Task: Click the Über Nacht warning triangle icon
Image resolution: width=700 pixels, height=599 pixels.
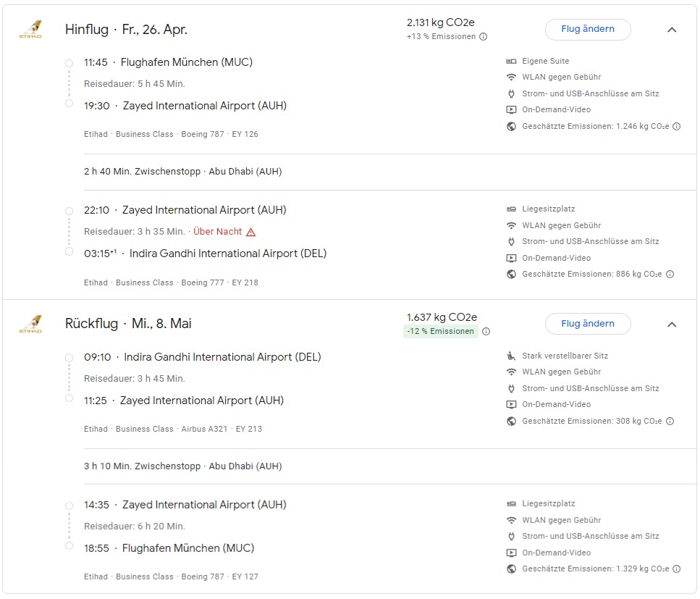Action: coord(251,233)
